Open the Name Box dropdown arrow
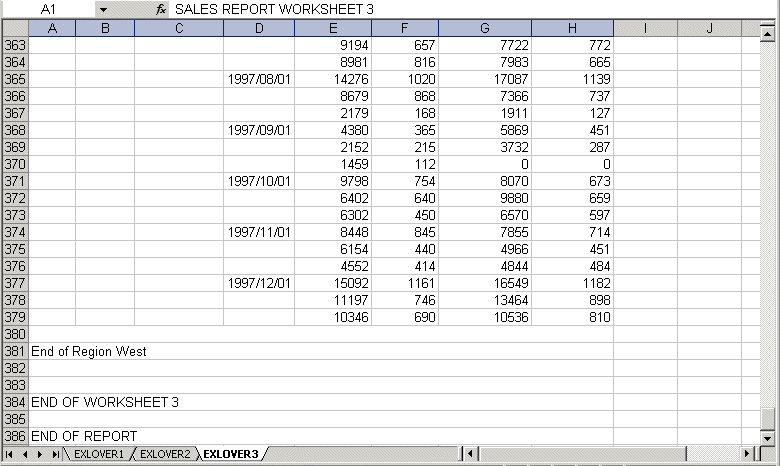 [102, 9]
